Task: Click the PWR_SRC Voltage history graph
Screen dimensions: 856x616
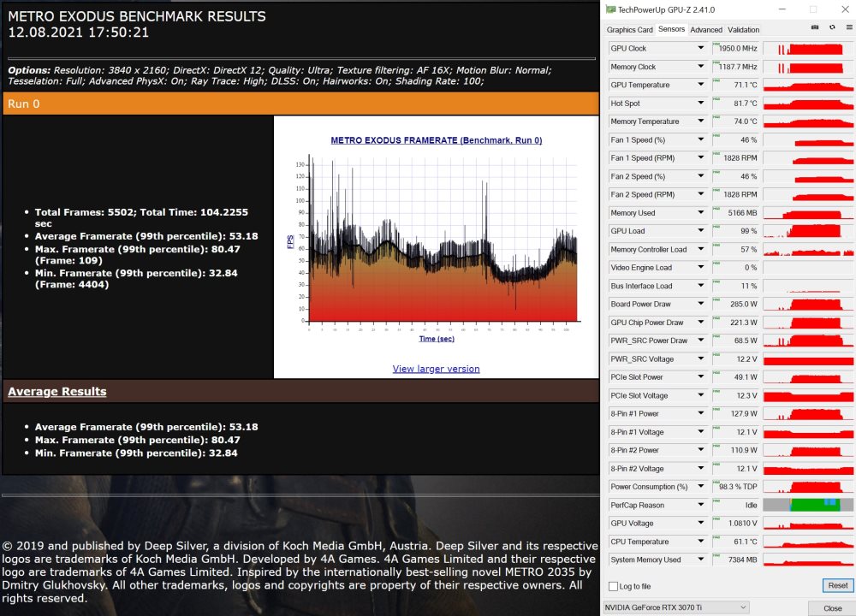Action: click(808, 359)
